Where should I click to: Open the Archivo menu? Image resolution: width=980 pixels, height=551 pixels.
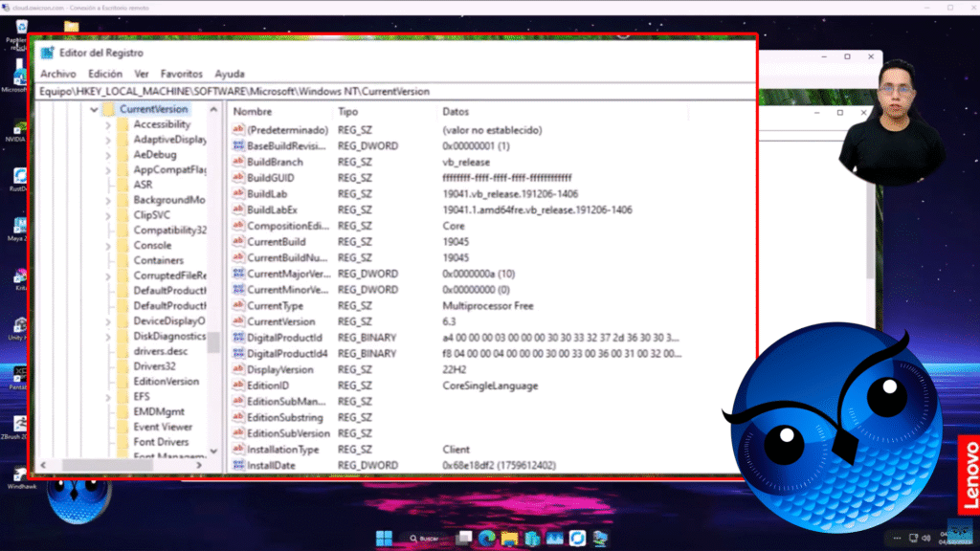pos(57,74)
